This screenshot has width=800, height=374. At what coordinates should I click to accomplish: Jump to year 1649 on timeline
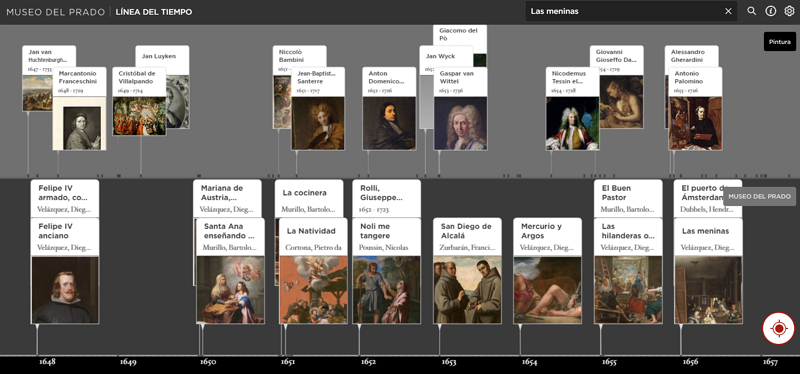tap(128, 362)
